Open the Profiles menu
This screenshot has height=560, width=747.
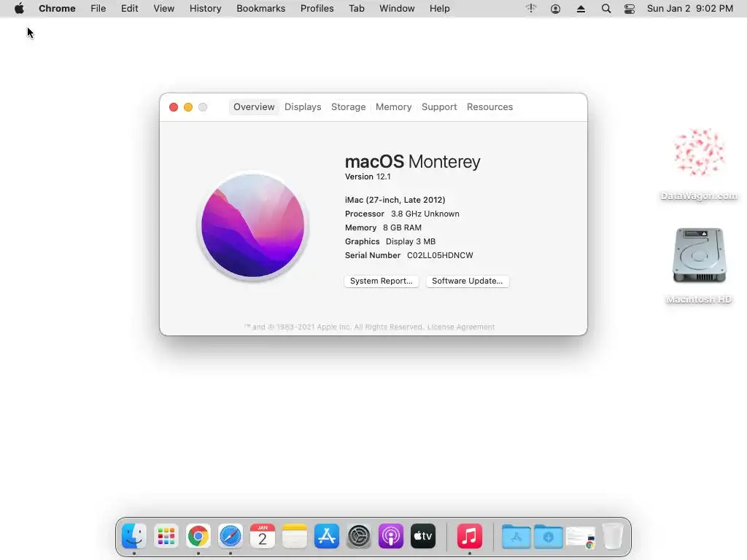[x=317, y=9]
